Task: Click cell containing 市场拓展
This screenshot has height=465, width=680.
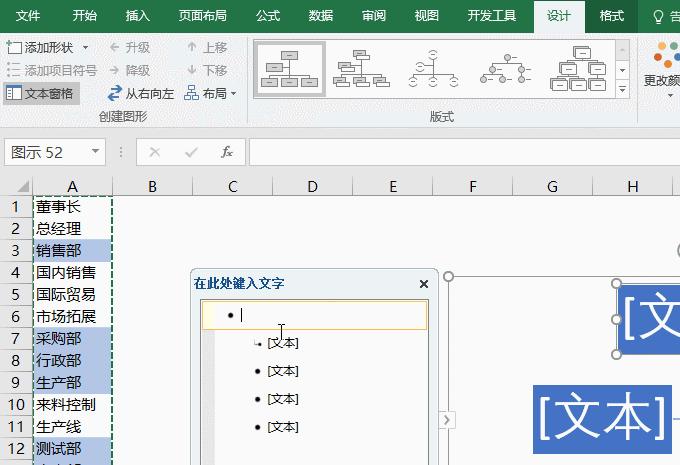Action: (x=72, y=317)
